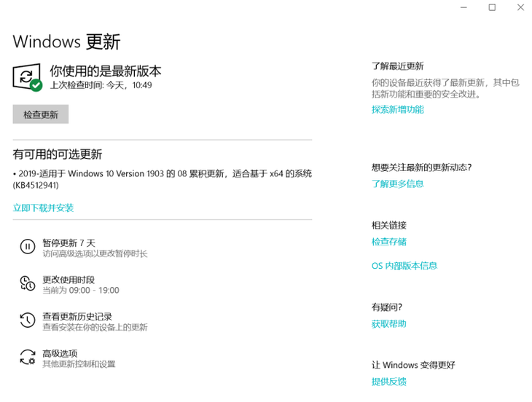Click the 有疑问? heading
Viewport: 532px width, 402px height.
pos(387,307)
